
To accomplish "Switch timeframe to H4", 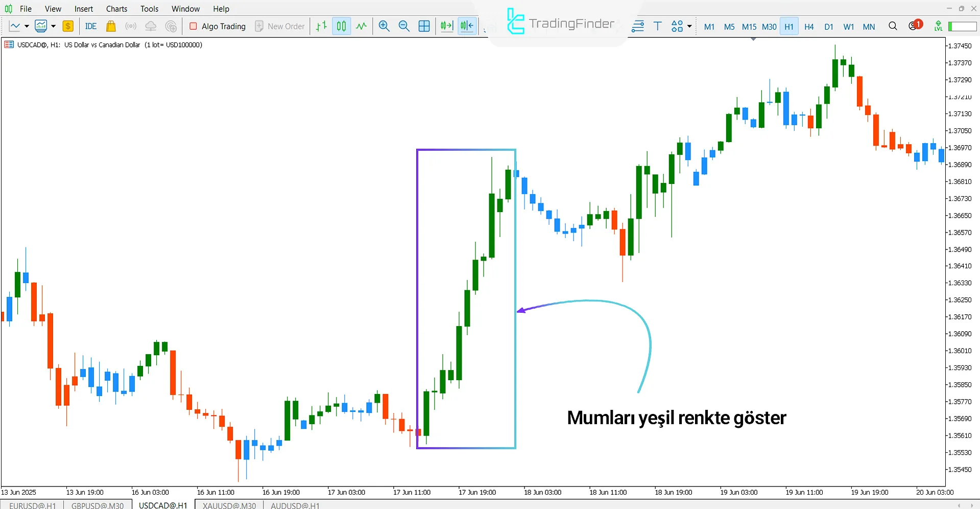I will [808, 27].
